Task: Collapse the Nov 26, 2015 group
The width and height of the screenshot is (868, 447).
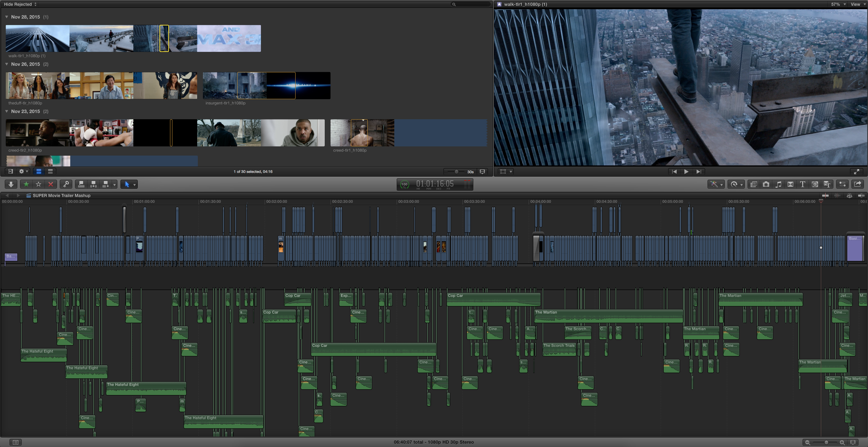Action: (x=6, y=64)
